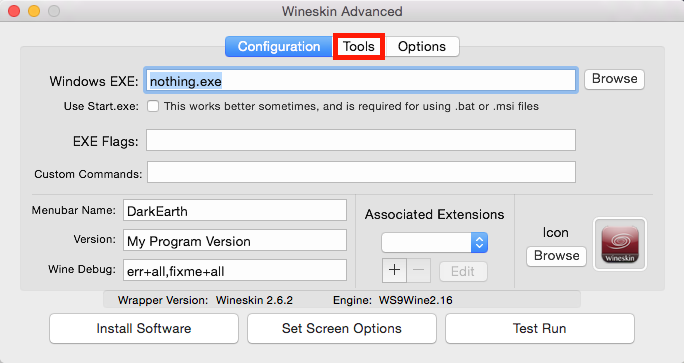Open Install Software
The width and height of the screenshot is (684, 363).
(144, 329)
